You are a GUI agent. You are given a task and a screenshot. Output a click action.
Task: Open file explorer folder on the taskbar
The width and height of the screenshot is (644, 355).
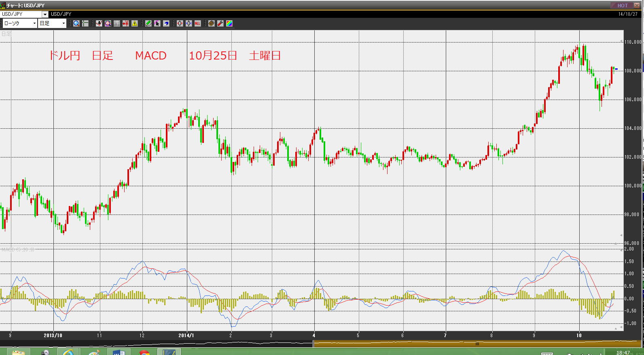click(18, 352)
